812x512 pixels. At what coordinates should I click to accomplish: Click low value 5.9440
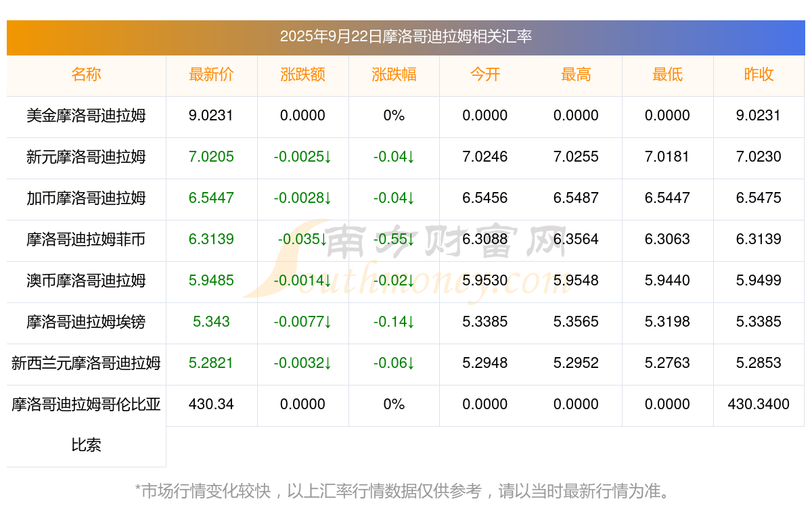point(667,281)
